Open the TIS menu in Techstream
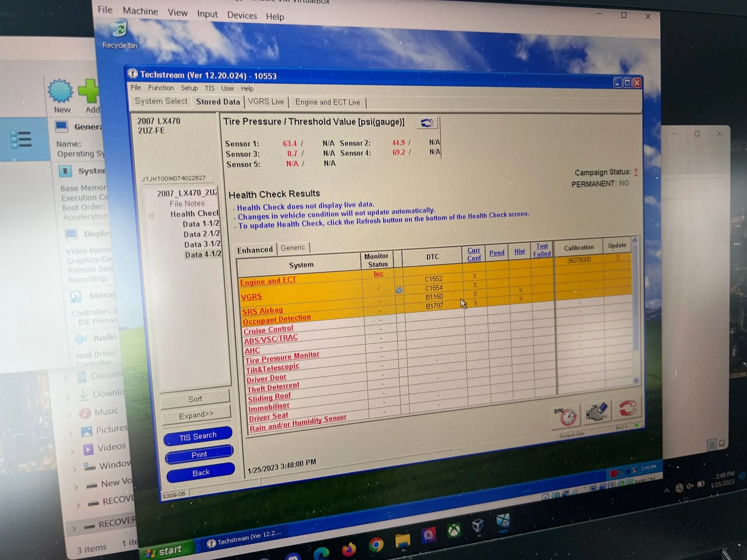Viewport: 747px width, 560px height. (x=210, y=88)
